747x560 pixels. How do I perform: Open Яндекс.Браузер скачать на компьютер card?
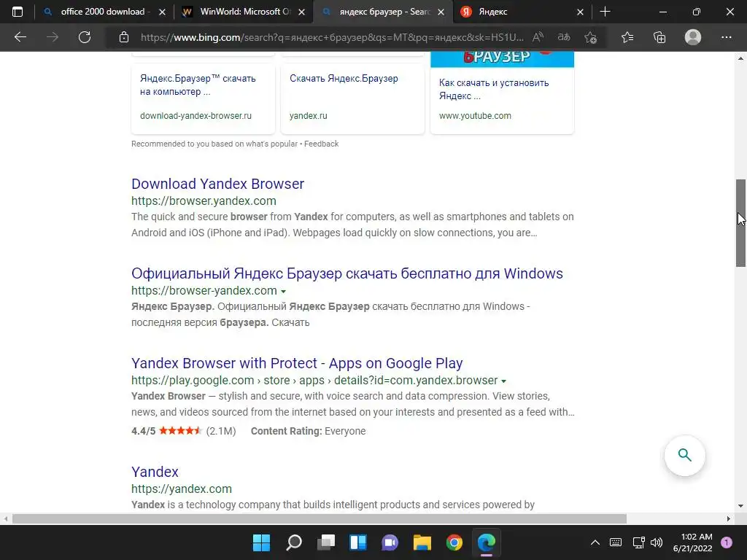coord(203,98)
